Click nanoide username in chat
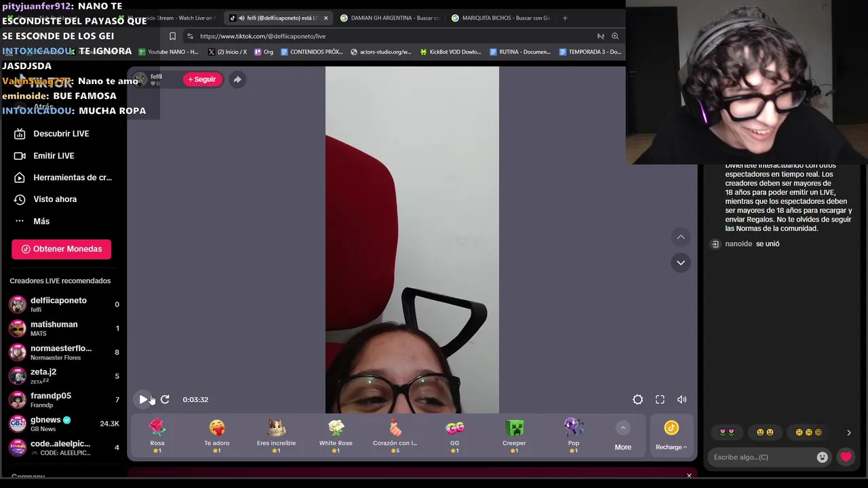 tap(738, 244)
